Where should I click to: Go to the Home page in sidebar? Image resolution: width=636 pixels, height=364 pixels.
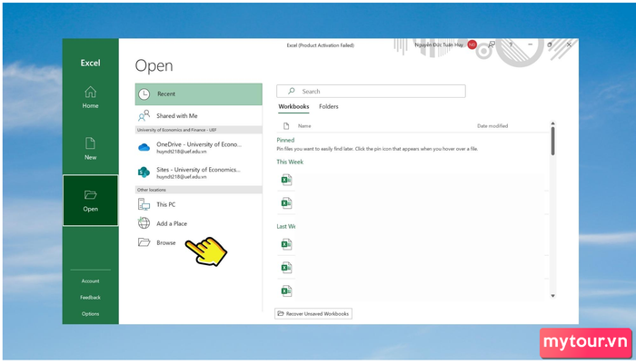(90, 98)
